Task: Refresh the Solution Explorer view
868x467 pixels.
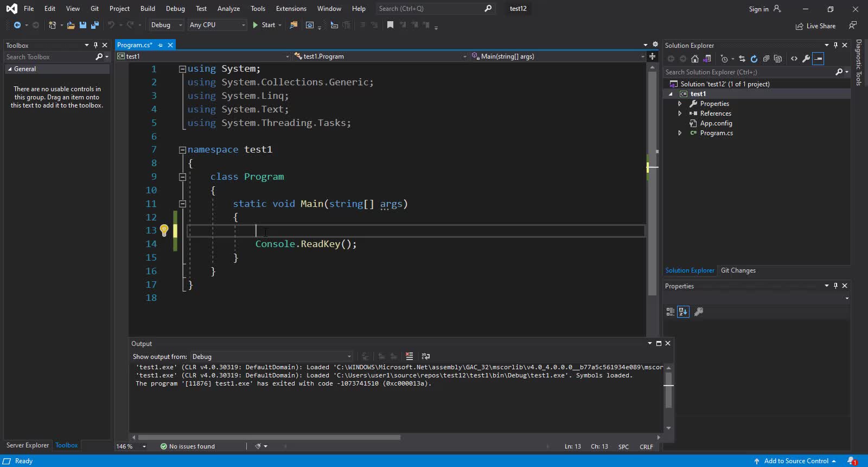Action: (x=754, y=59)
